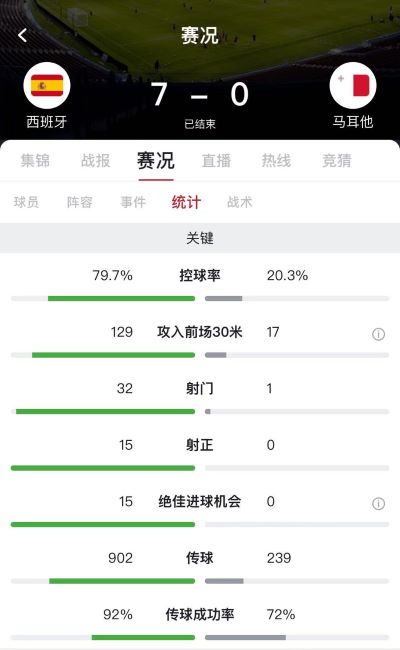The height and width of the screenshot is (650, 400).
Task: Switch to the 战报 tab
Action: 95,160
